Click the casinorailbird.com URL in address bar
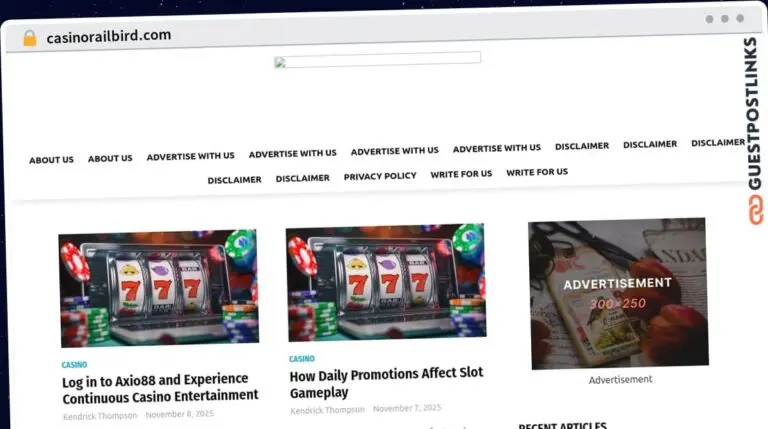 pyautogui.click(x=108, y=36)
